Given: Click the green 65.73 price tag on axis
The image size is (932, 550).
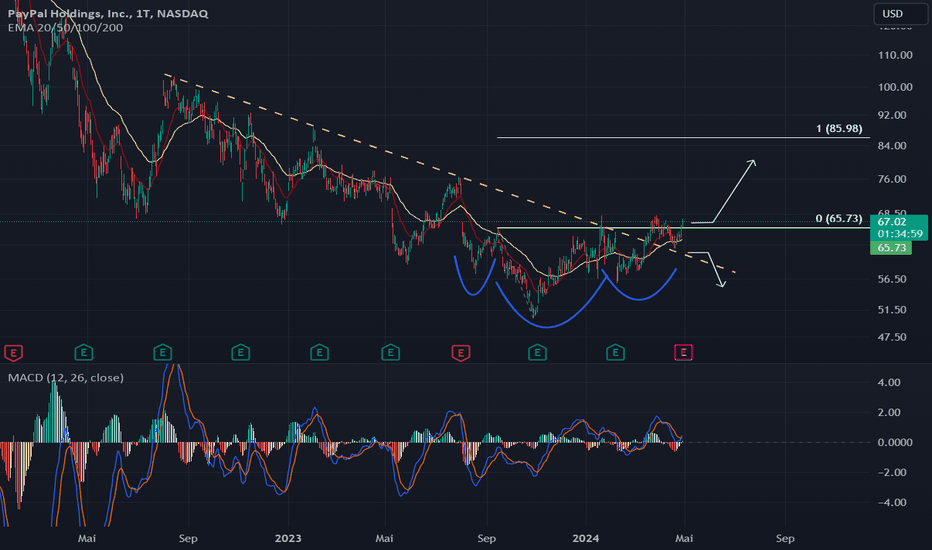Looking at the screenshot, I should click(891, 248).
